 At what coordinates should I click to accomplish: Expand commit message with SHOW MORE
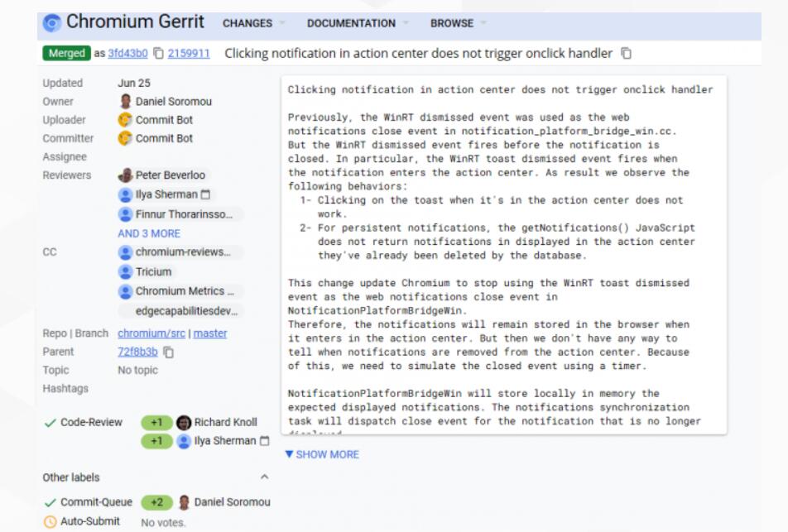(x=322, y=454)
